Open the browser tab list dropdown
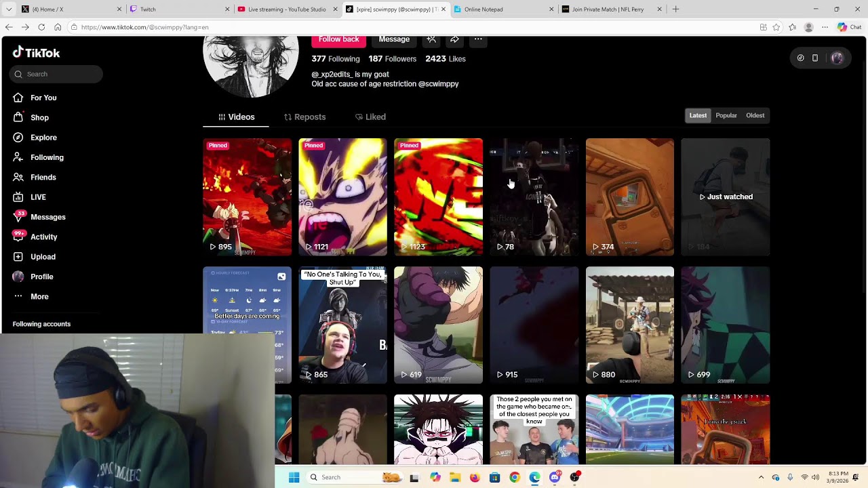The height and width of the screenshot is (488, 868). pyautogui.click(x=9, y=9)
